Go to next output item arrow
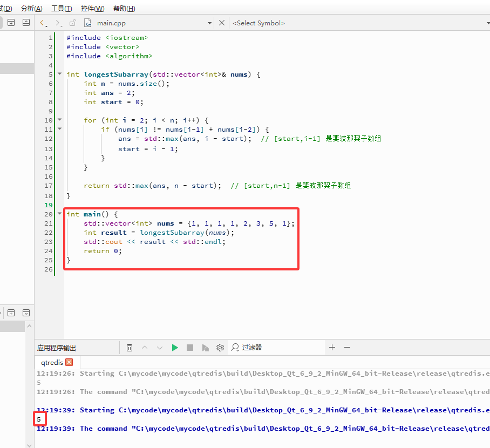This screenshot has width=490, height=448. (160, 348)
